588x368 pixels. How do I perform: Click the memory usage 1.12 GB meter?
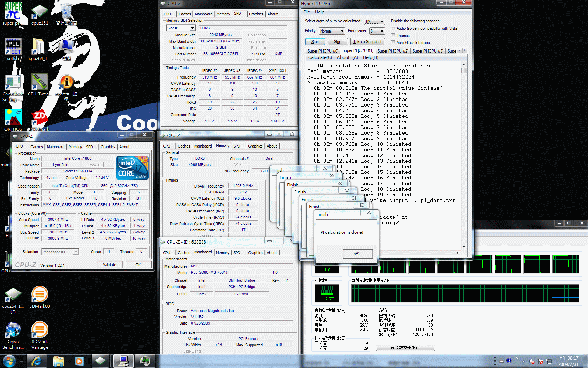(x=327, y=293)
